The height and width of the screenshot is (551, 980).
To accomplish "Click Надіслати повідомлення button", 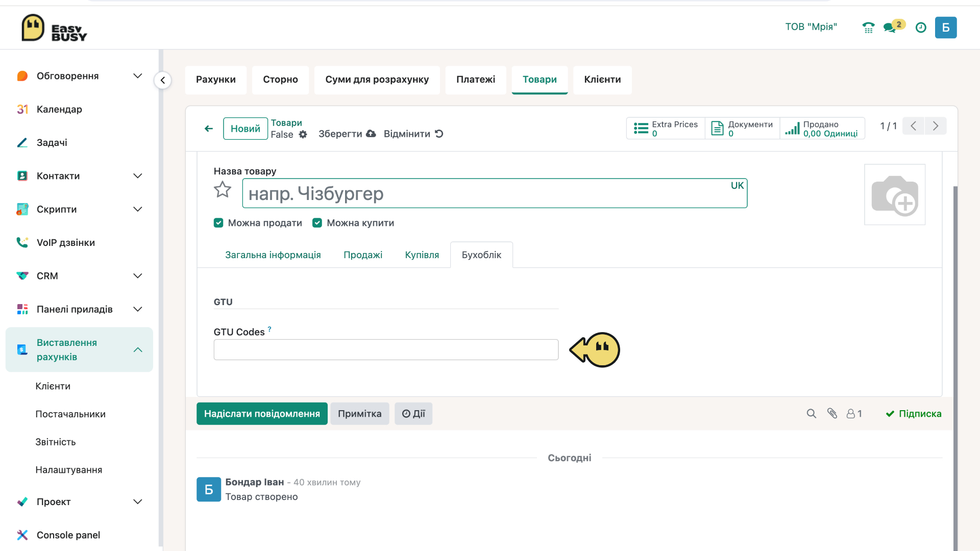I will point(262,414).
